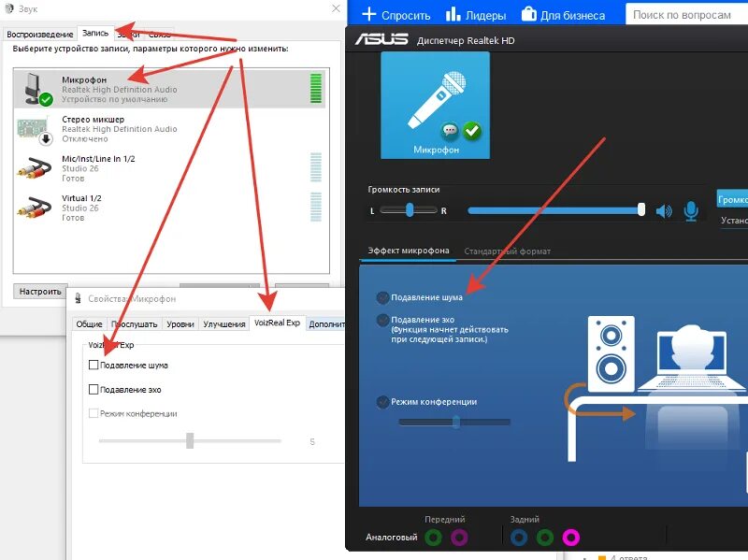Screen dimensions: 748x560
Task: Switch to Эффект микрофона tab
Action: (x=409, y=251)
